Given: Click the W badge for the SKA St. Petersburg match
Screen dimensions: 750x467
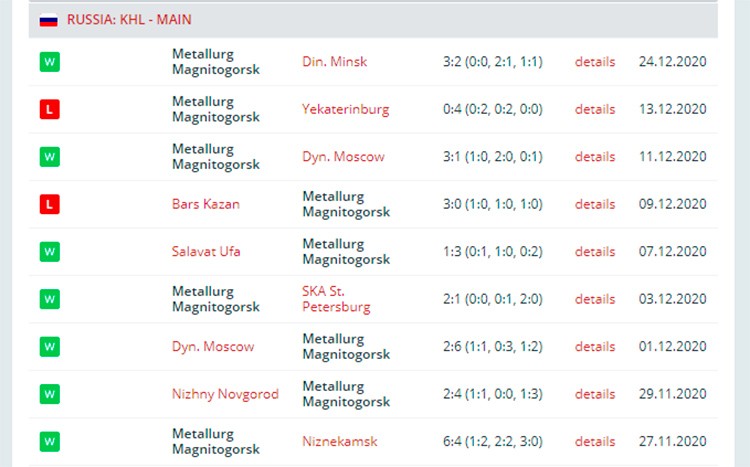Looking at the screenshot, I should pos(50,299).
